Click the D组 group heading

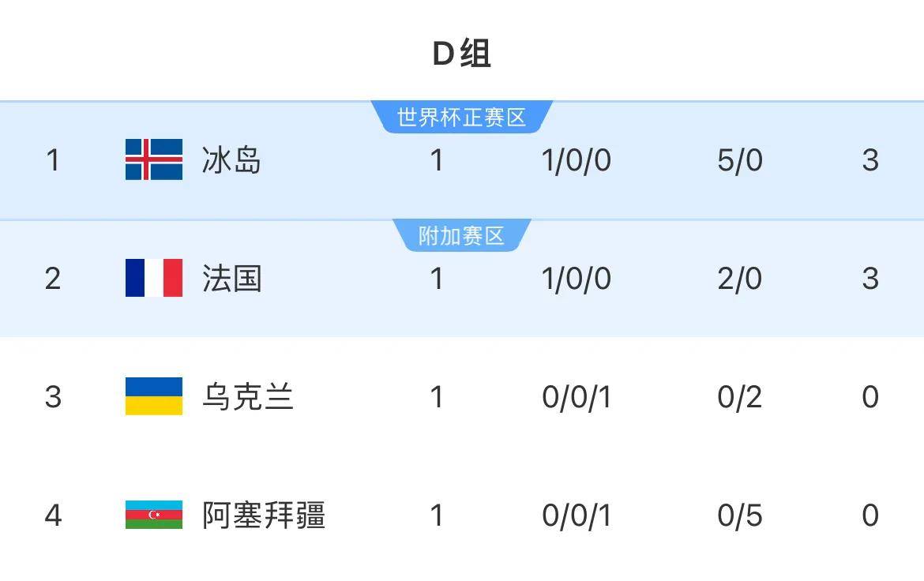(462, 54)
